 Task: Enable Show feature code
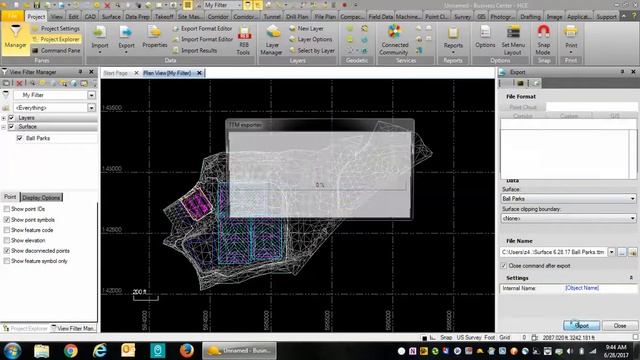click(7, 230)
